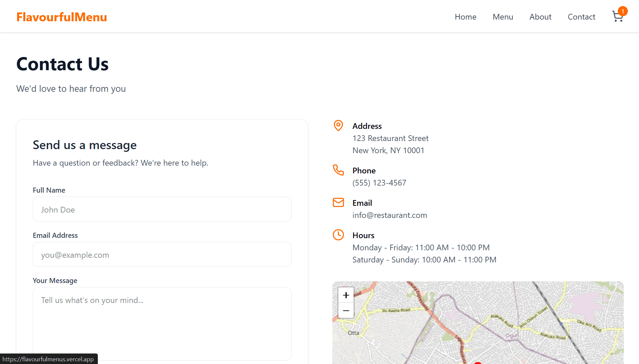Click the email envelope icon
The image size is (639, 364).
[338, 202]
